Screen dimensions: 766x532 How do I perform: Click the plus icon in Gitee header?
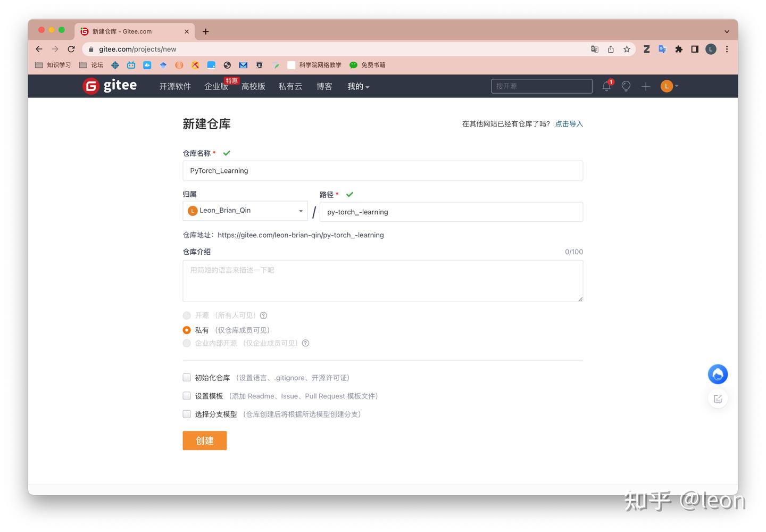coord(646,86)
